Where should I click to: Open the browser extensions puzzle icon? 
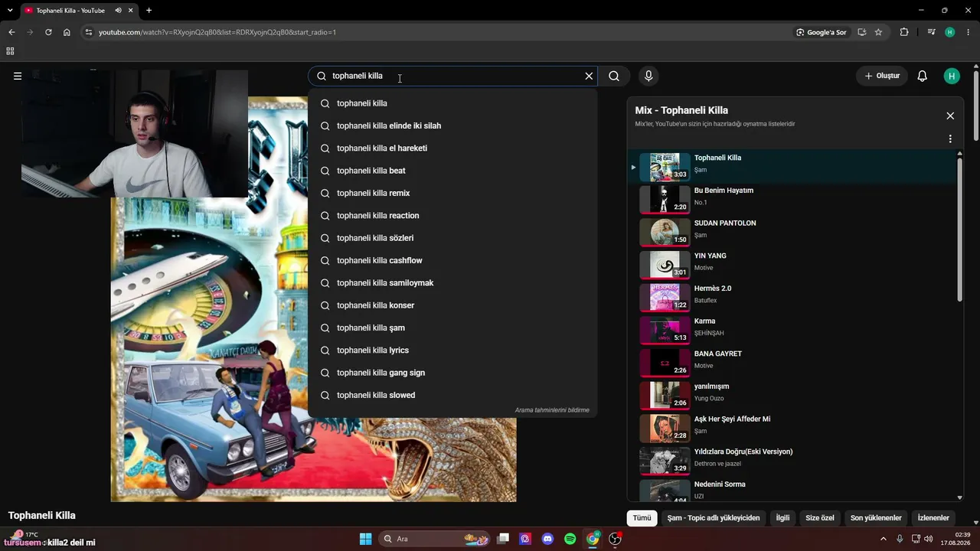904,32
